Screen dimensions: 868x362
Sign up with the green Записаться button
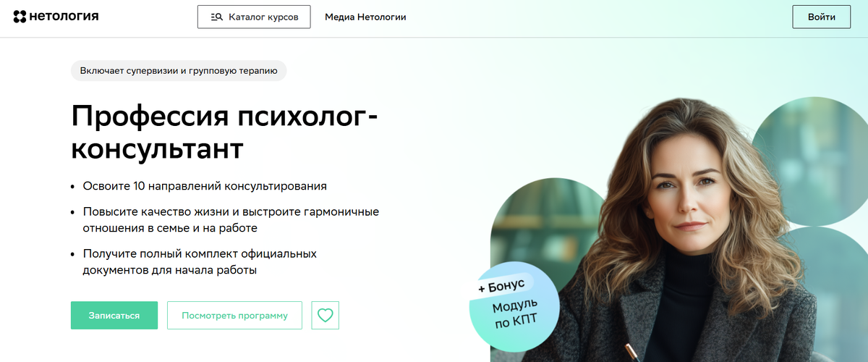pyautogui.click(x=114, y=316)
